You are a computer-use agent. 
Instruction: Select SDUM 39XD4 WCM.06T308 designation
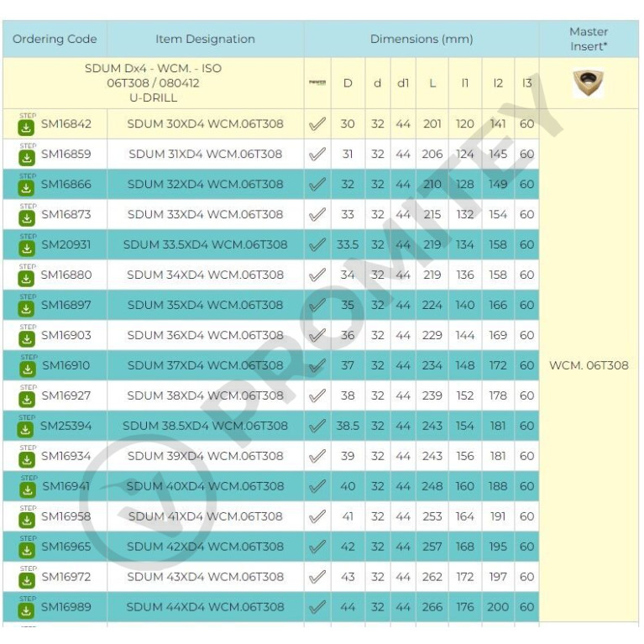(x=205, y=456)
